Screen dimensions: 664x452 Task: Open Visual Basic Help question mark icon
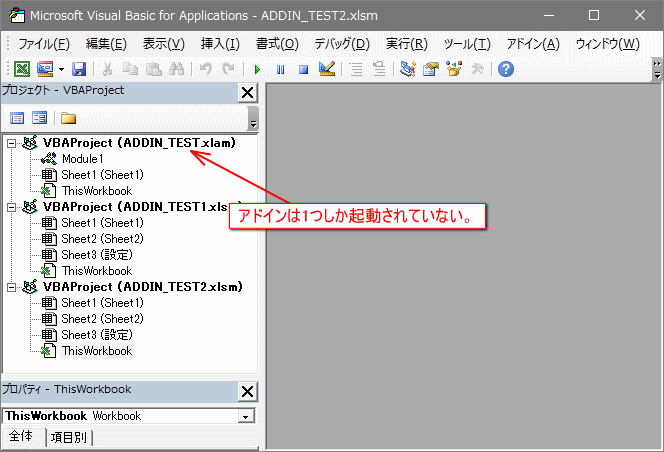[x=506, y=69]
